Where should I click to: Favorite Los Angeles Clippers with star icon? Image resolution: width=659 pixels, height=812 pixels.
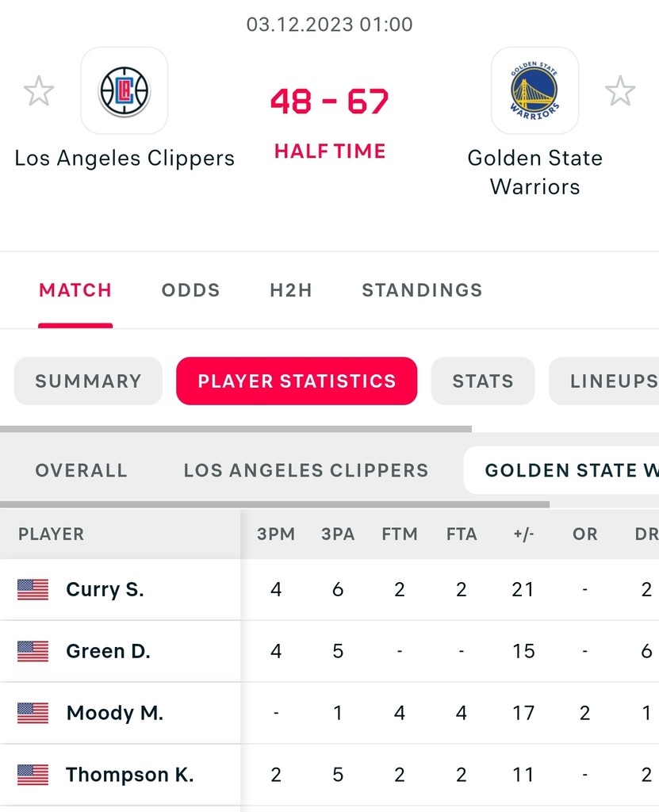click(38, 91)
